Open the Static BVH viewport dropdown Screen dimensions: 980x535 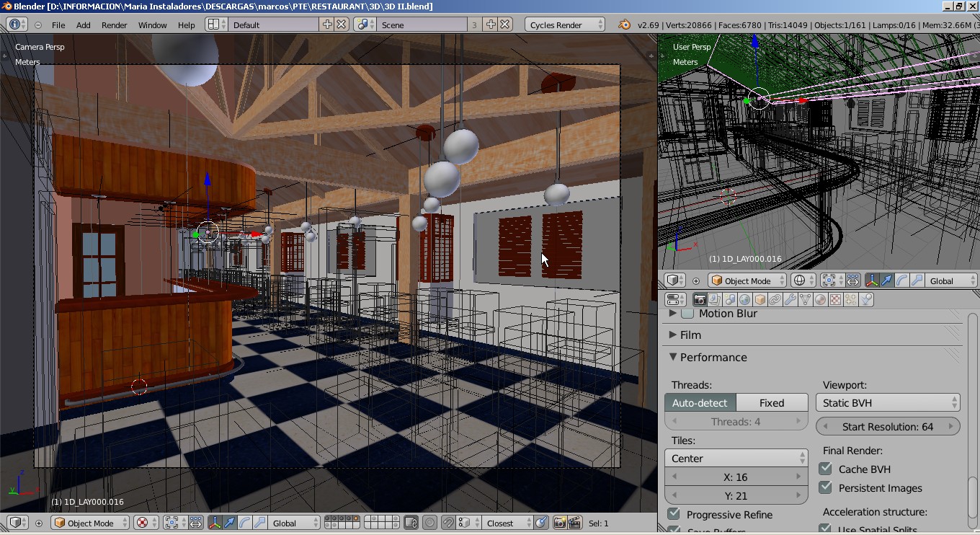coord(888,403)
